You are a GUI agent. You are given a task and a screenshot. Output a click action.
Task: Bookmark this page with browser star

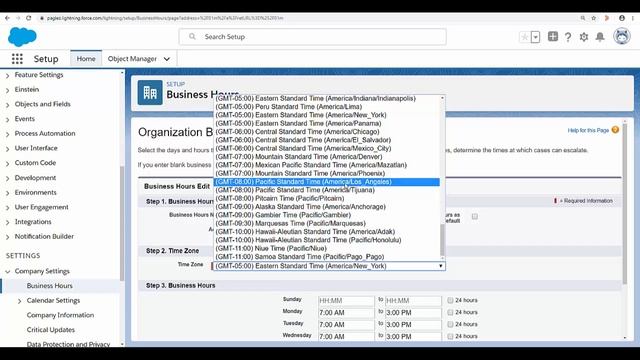[x=593, y=18]
